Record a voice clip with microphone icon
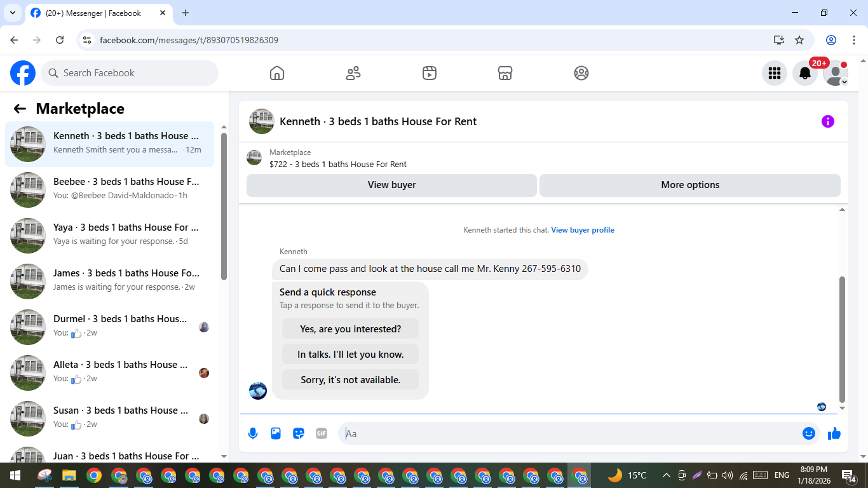 point(253,433)
